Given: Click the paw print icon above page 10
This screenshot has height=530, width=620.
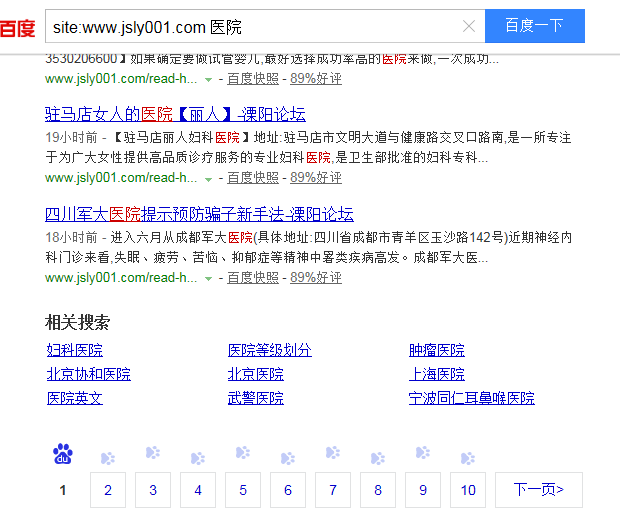Looking at the screenshot, I should [468, 458].
